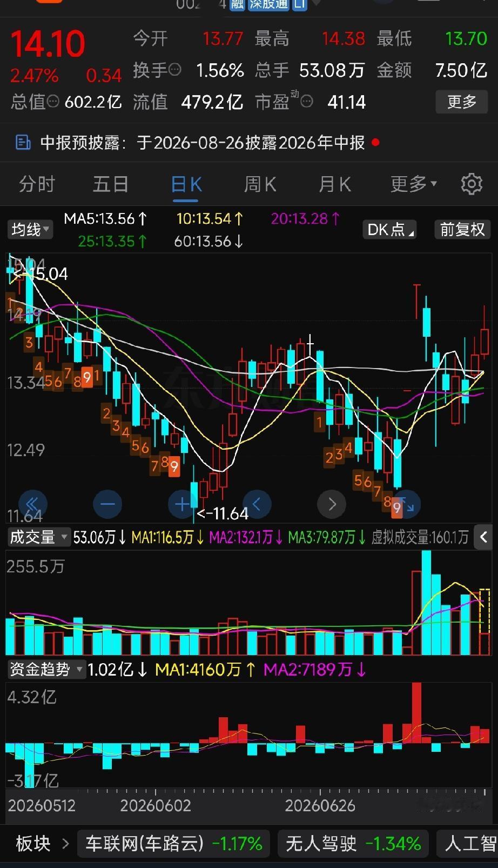Tap the current price 14.10
Viewport: 498px width, 868px height.
tap(48, 44)
